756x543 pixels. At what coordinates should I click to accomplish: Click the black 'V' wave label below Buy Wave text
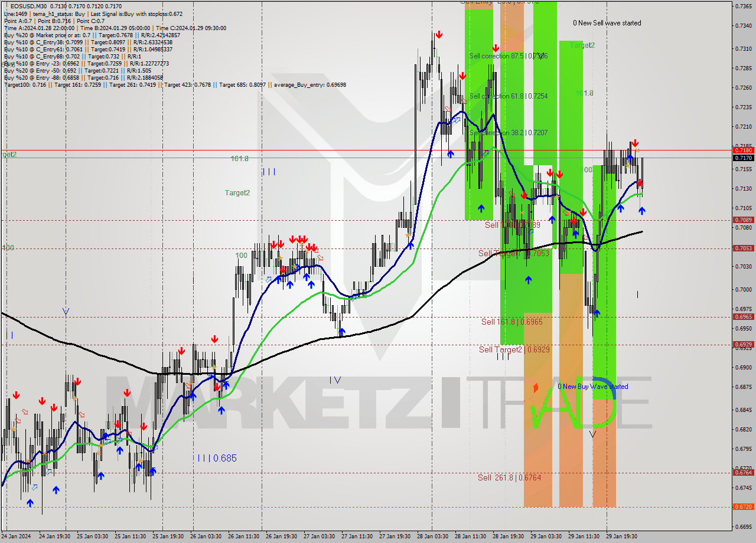tap(592, 434)
